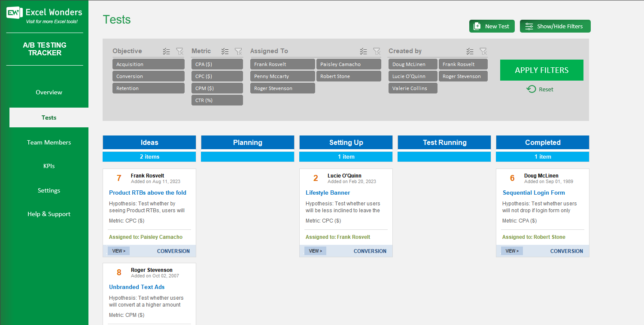Click the multi-select icon beside Created by
Image resolution: width=644 pixels, height=325 pixels.
(x=469, y=51)
